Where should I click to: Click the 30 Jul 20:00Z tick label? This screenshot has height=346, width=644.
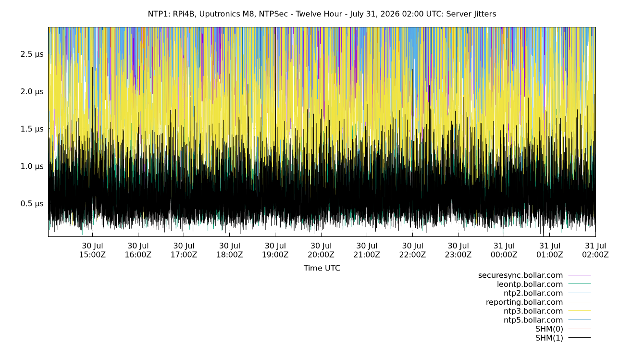pos(321,250)
